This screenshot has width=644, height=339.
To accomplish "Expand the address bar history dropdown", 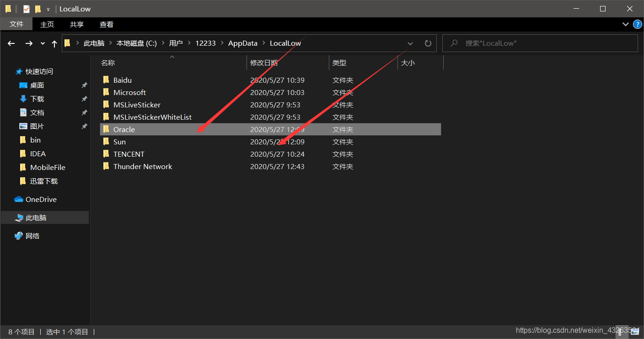I will tap(410, 43).
